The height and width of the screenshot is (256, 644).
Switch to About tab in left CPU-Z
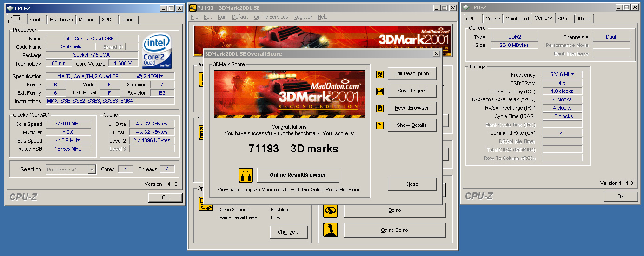[128, 20]
